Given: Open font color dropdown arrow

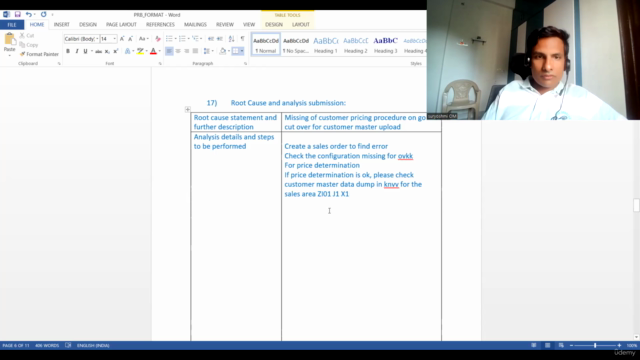Looking at the screenshot, I should point(159,51).
